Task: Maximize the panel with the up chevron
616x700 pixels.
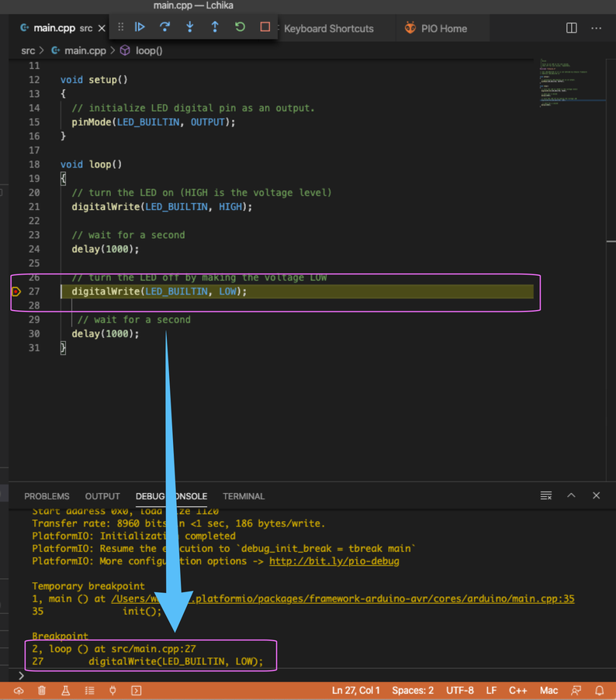Action: coord(571,495)
